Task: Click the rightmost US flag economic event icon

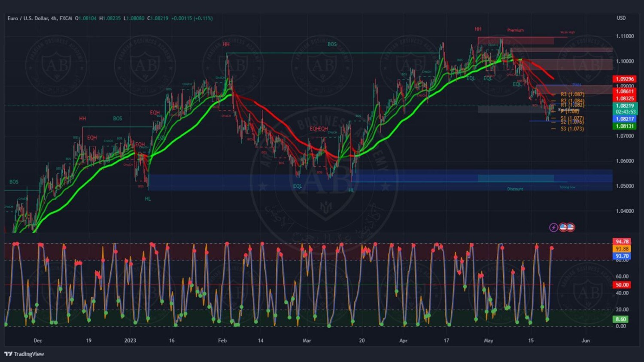Action: (x=571, y=227)
